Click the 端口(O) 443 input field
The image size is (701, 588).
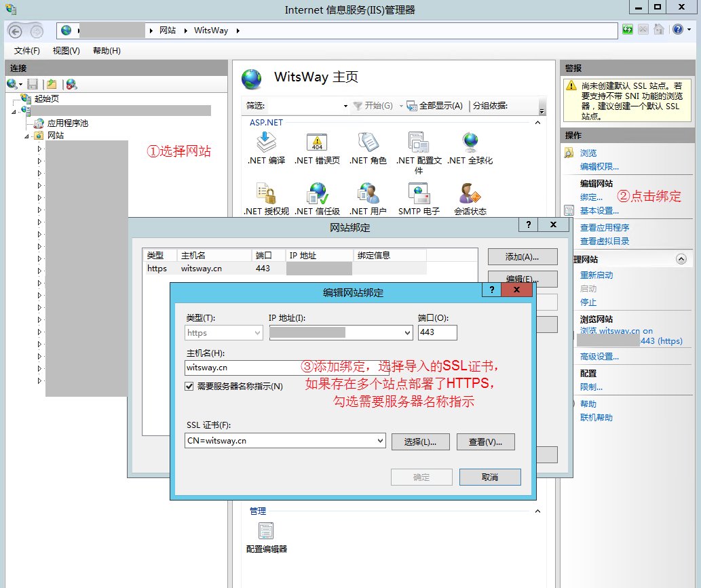[437, 332]
